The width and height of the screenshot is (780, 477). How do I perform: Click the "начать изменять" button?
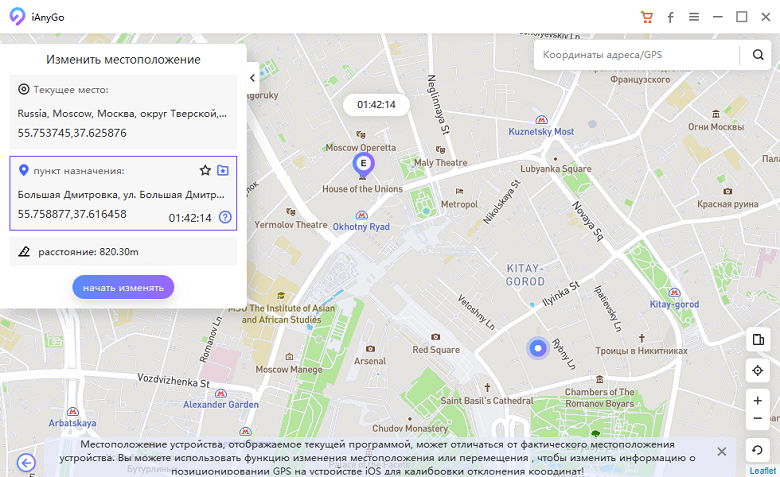click(123, 287)
